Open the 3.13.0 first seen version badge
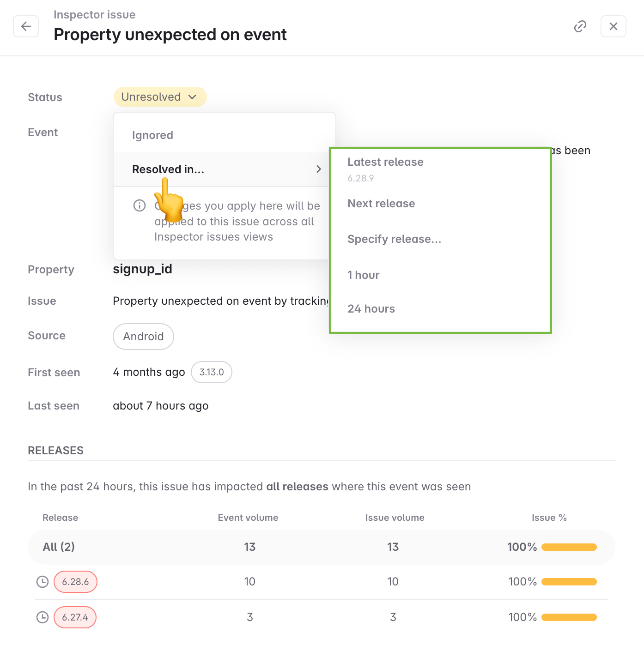644x651 pixels. tap(211, 372)
